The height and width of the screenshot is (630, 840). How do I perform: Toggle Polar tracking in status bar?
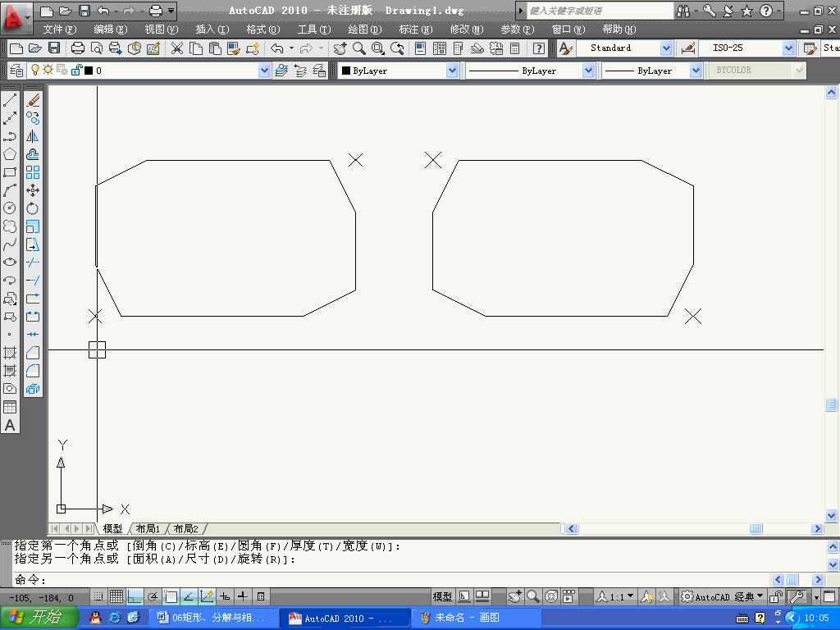[153, 596]
